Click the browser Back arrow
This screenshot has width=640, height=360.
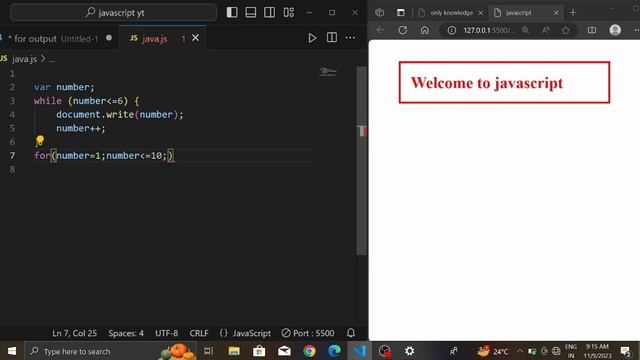380,30
